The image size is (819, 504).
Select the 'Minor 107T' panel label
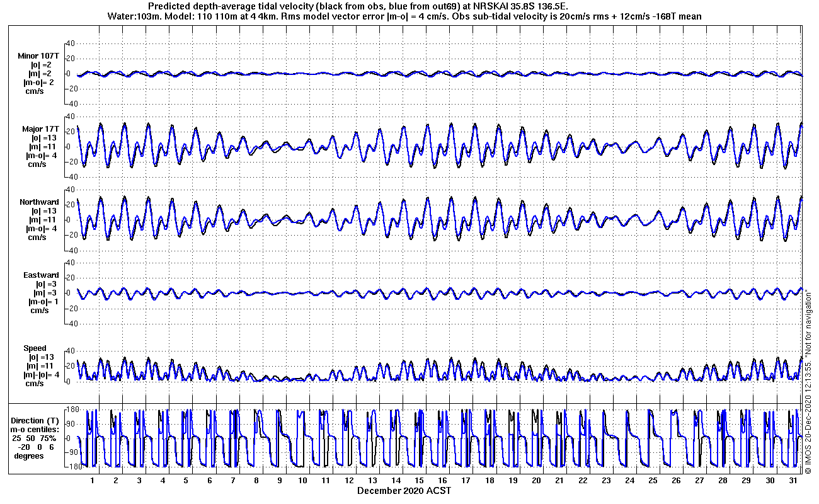38,56
